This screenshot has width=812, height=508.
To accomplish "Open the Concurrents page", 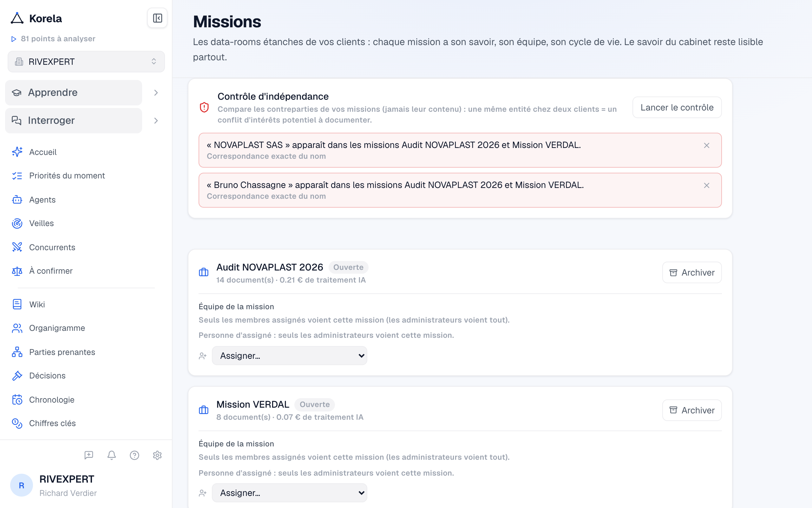I will (x=52, y=247).
